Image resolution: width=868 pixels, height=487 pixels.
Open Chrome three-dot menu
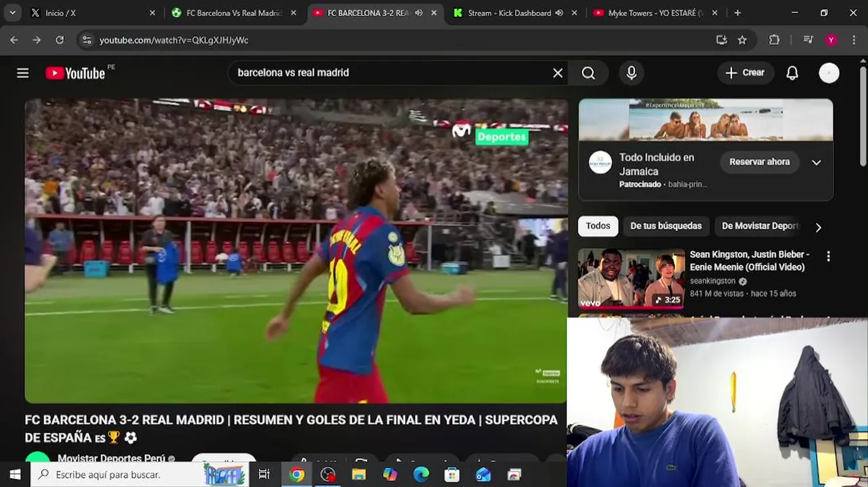point(854,40)
